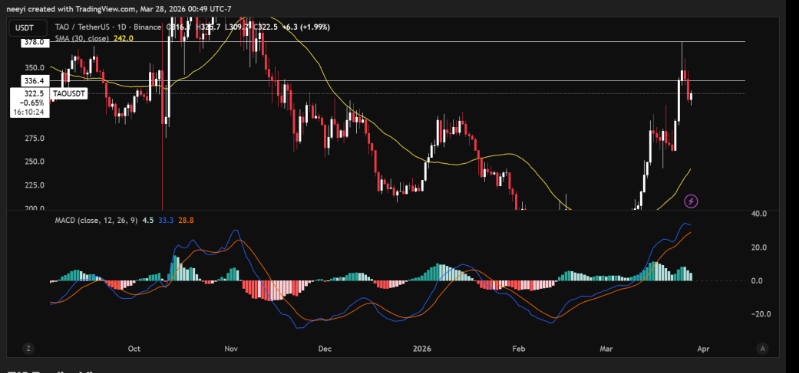Select the MACD (close, 12, 26, 9) legend
The width and height of the screenshot is (799, 373).
click(96, 220)
